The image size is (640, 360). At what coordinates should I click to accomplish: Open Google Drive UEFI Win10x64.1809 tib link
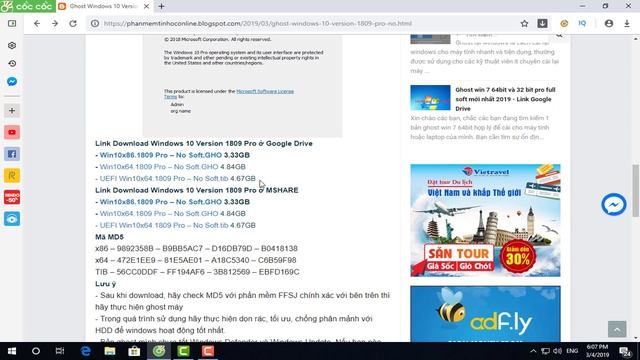tap(164, 178)
